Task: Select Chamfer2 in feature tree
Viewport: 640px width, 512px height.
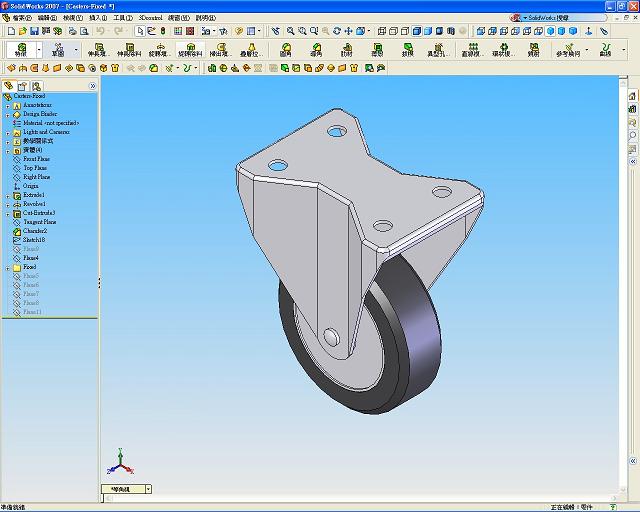Action: tap(35, 231)
